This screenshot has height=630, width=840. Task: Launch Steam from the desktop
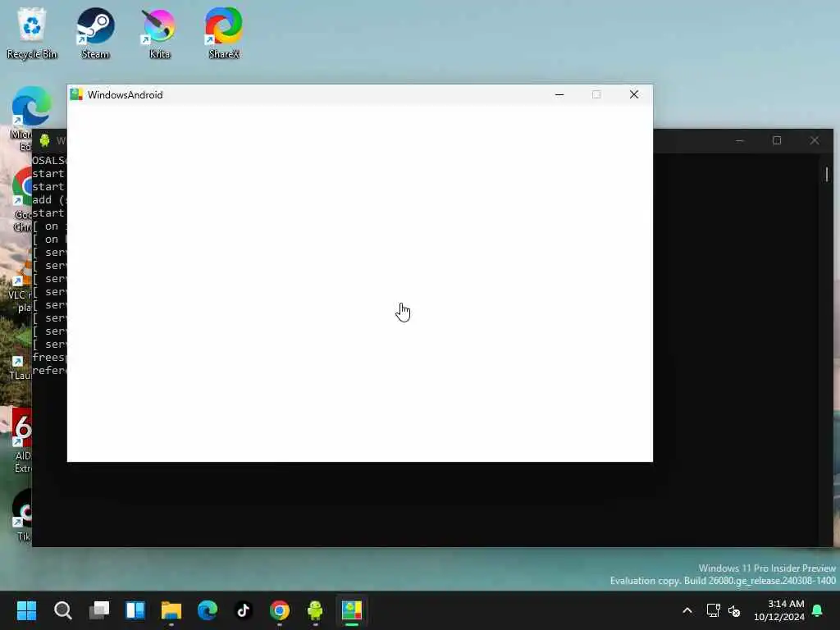(x=95, y=32)
